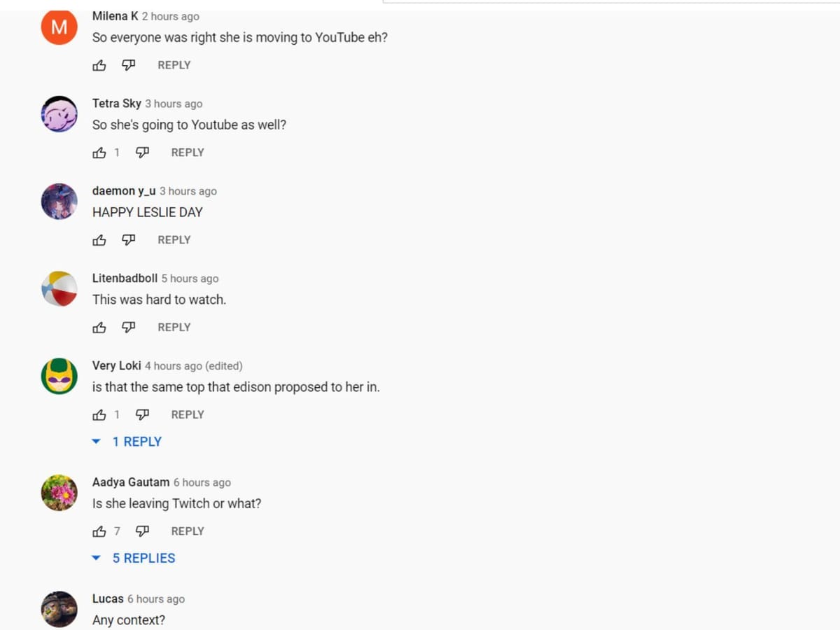Open daemon y_u's comment timestamp link
Screen dimensions: 840x630
[188, 191]
